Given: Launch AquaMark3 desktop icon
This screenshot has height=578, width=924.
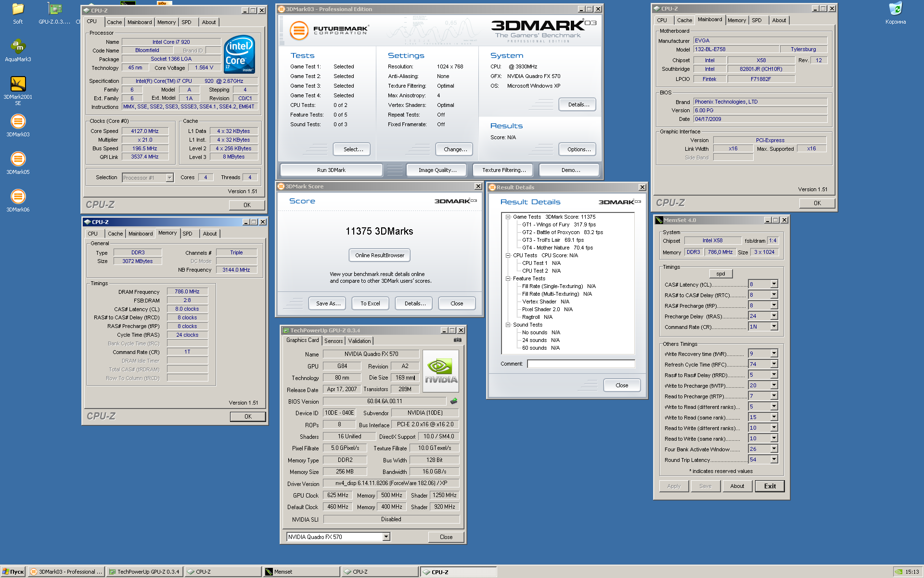Looking at the screenshot, I should 18,51.
